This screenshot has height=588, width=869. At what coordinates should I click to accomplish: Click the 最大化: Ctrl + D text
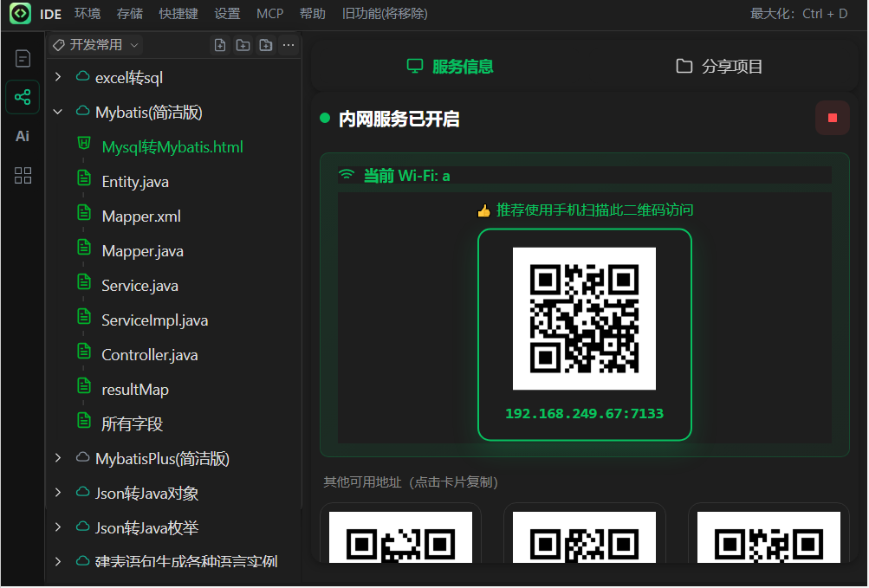pos(799,14)
